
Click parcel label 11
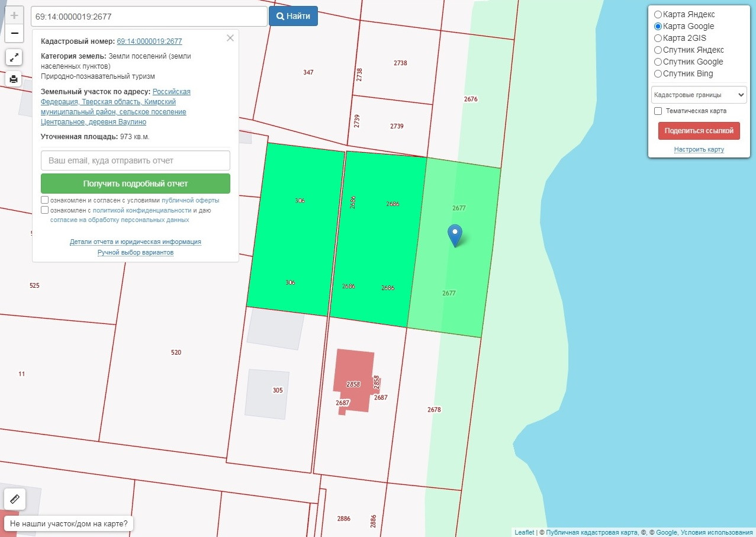click(x=22, y=374)
